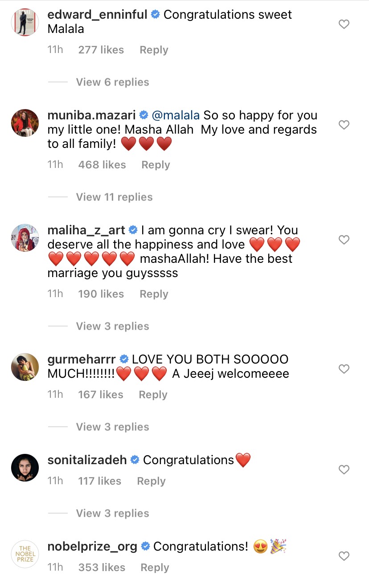Show the 3 replies under gurmeharrr's comment
This screenshot has width=369, height=588.
tap(112, 426)
